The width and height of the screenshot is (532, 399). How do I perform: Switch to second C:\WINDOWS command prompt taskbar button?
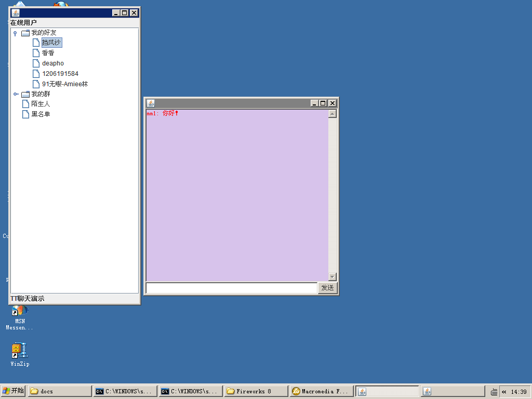191,391
